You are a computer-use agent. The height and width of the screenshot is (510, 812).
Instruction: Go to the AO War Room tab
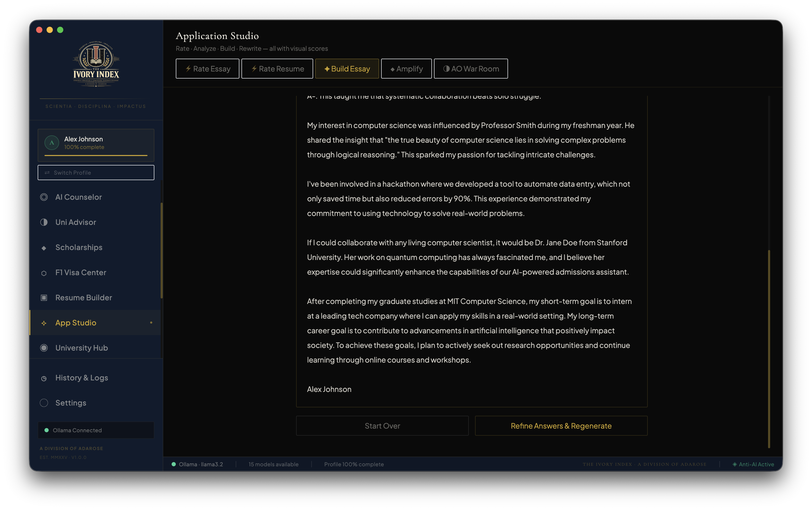pyautogui.click(x=471, y=69)
